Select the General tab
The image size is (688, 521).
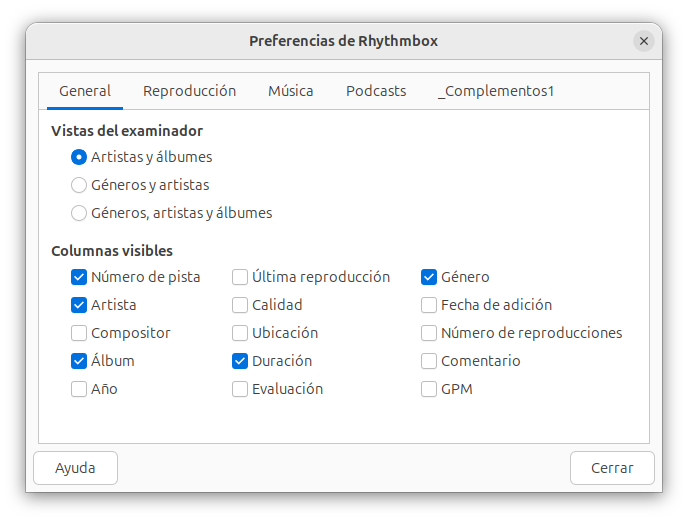click(85, 91)
